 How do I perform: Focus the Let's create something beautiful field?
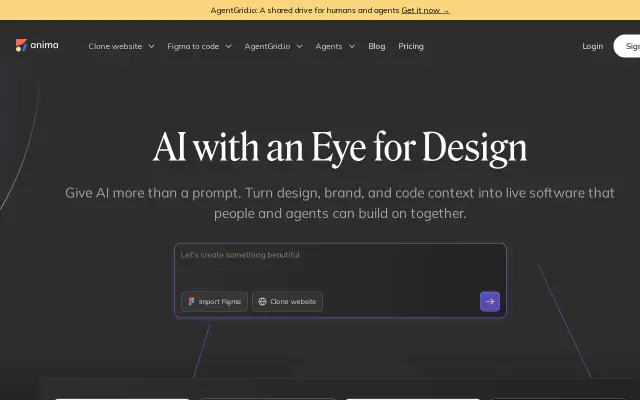click(340, 265)
